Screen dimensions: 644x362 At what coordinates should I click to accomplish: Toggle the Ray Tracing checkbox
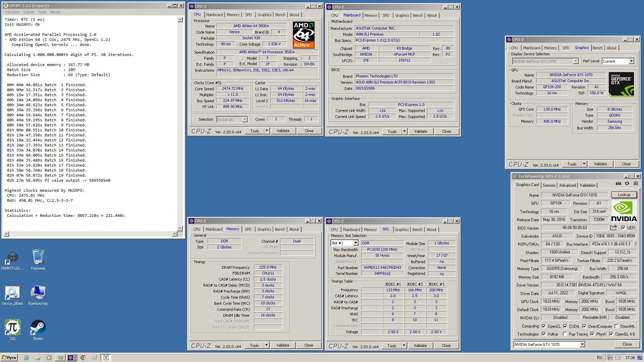[x=565, y=334]
